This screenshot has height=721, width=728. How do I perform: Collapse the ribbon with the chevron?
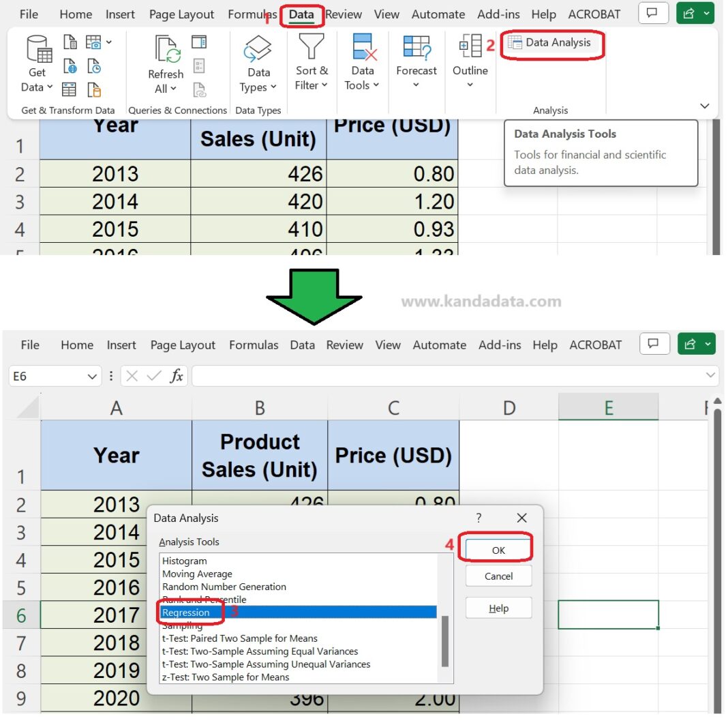click(704, 106)
